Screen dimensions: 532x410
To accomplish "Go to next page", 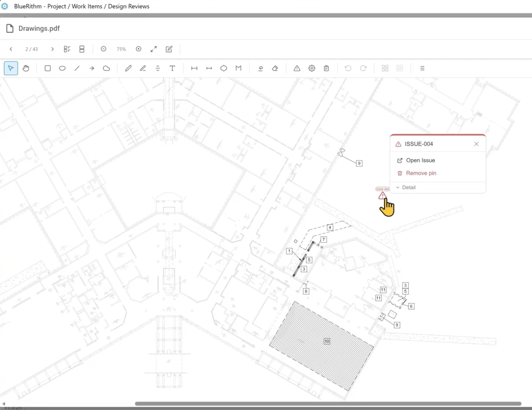I will click(x=52, y=49).
